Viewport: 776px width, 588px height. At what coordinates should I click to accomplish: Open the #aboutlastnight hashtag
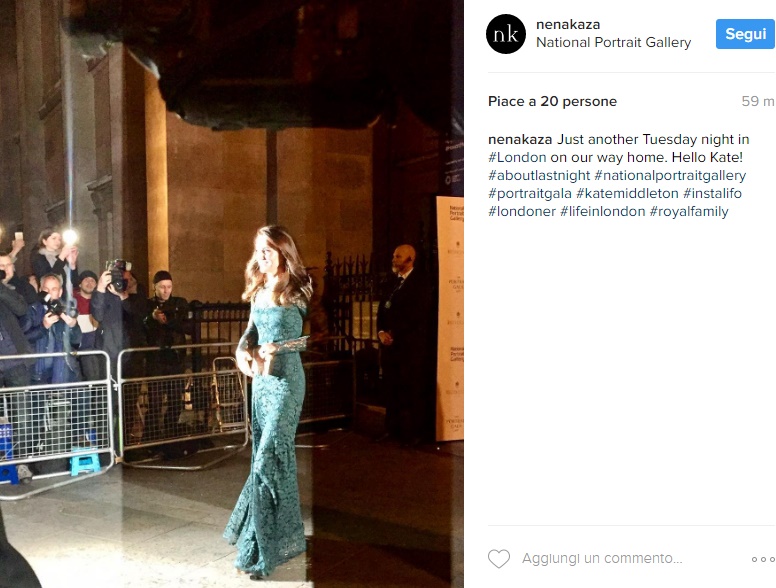coord(539,176)
